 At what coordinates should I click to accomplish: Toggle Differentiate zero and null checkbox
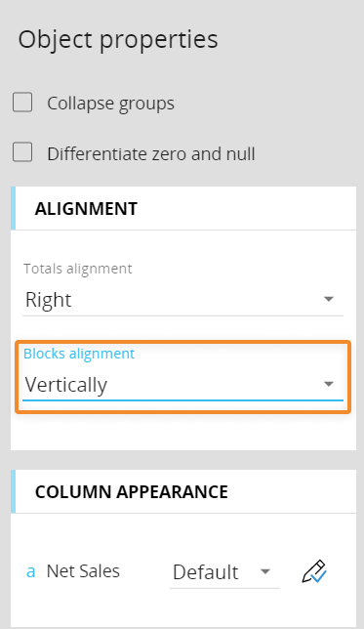pos(22,152)
